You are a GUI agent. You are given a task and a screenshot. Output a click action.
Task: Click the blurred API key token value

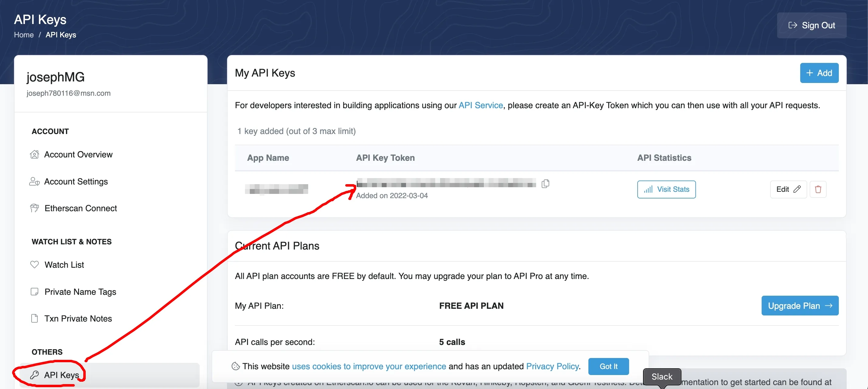pos(446,183)
